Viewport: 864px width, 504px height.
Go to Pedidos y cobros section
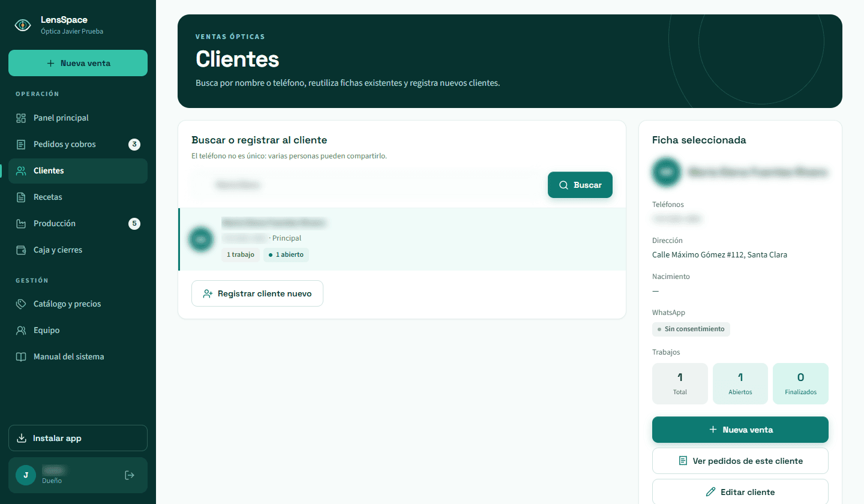point(78,145)
